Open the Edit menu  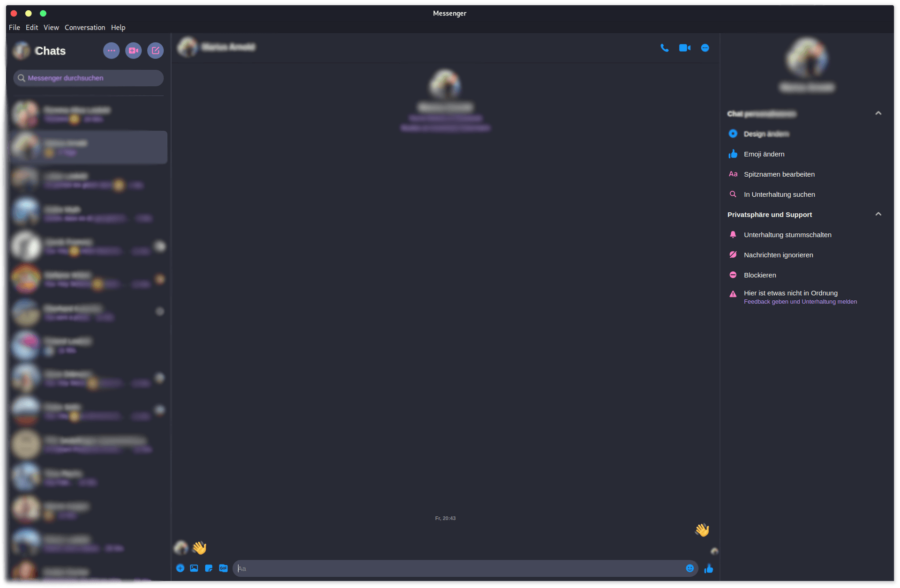(32, 28)
